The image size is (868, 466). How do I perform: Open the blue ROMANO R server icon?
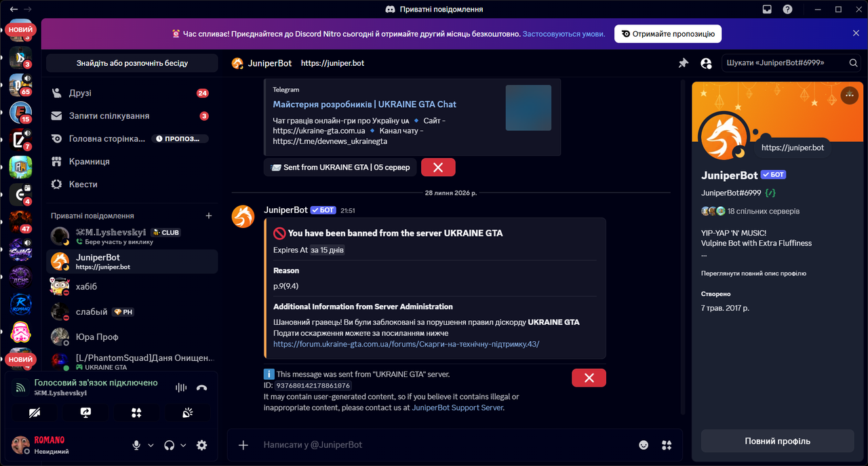click(20, 305)
